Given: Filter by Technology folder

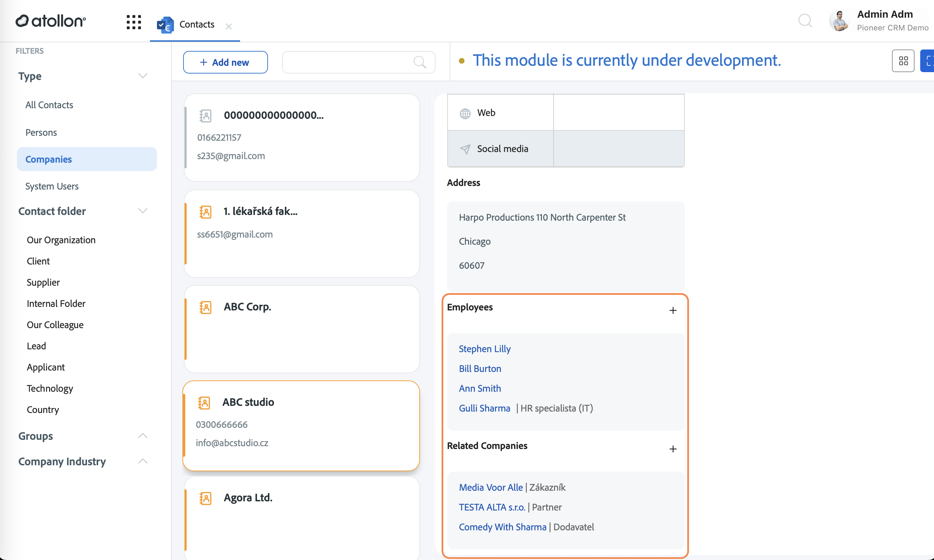Looking at the screenshot, I should tap(50, 388).
